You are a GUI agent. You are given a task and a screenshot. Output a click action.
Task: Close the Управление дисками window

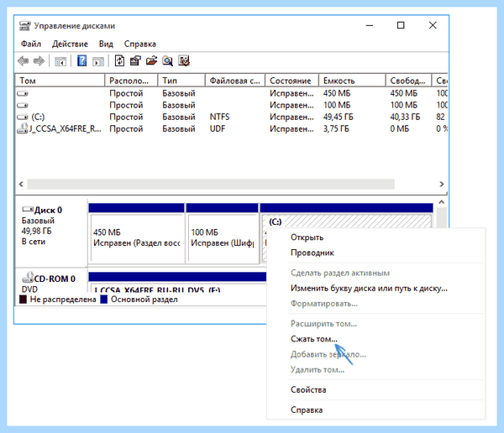click(433, 25)
